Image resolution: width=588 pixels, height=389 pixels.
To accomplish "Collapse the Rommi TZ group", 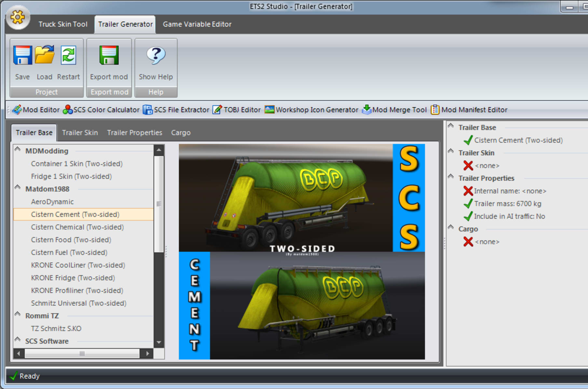I will click(x=18, y=314).
